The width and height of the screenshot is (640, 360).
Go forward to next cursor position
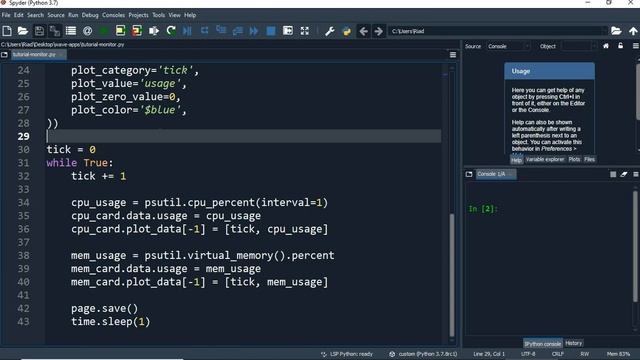[x=378, y=31]
